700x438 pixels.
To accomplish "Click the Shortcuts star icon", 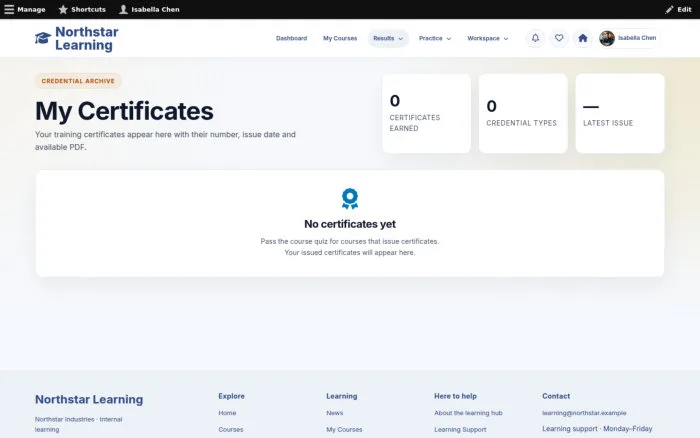I will pyautogui.click(x=63, y=9).
